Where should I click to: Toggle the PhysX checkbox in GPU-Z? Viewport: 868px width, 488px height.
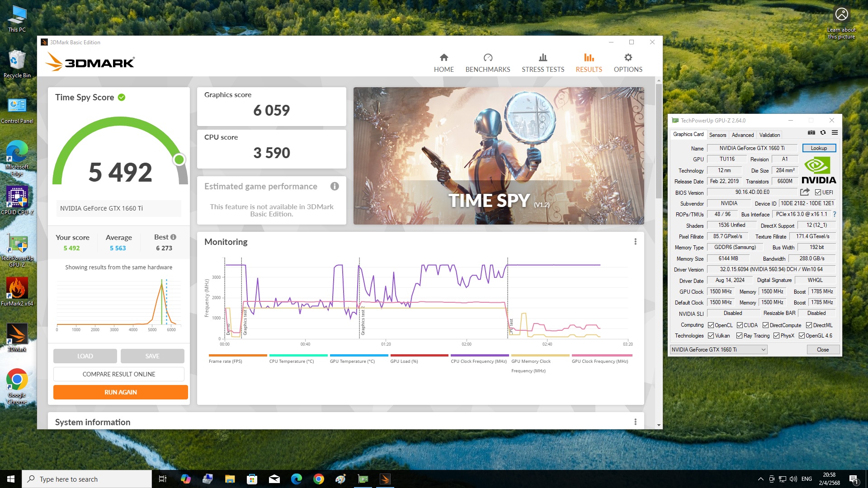(776, 335)
